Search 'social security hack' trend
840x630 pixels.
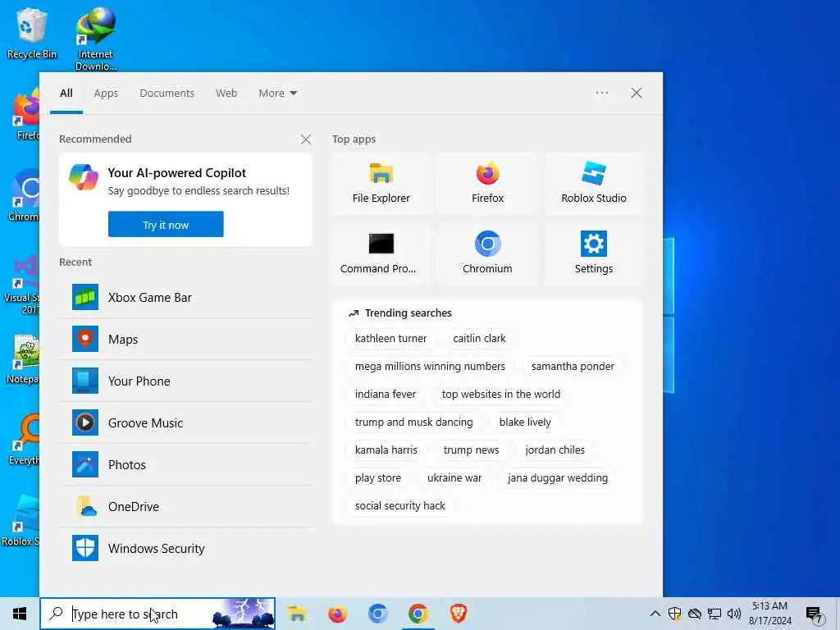pyautogui.click(x=399, y=505)
